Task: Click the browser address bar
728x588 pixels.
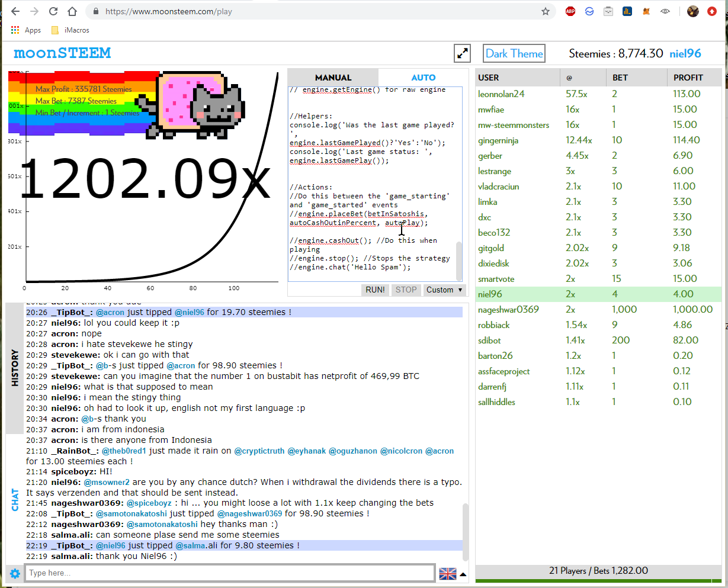Action: tap(320, 11)
